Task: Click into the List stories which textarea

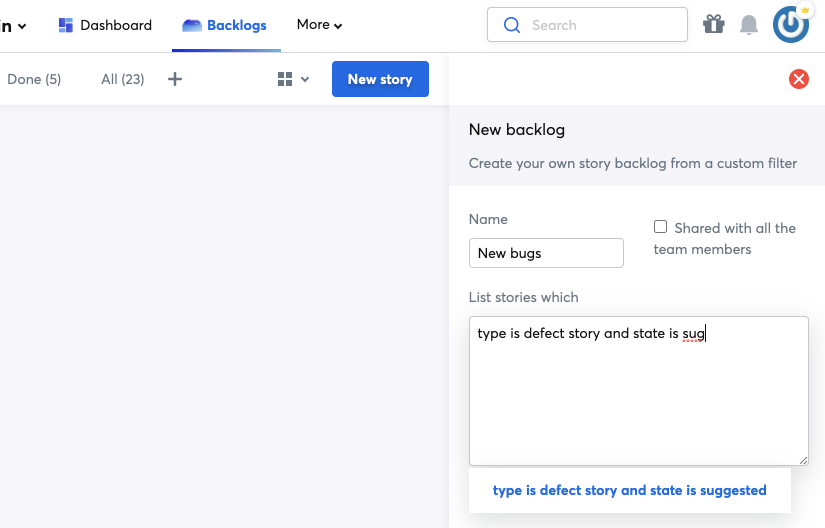Action: click(x=638, y=400)
